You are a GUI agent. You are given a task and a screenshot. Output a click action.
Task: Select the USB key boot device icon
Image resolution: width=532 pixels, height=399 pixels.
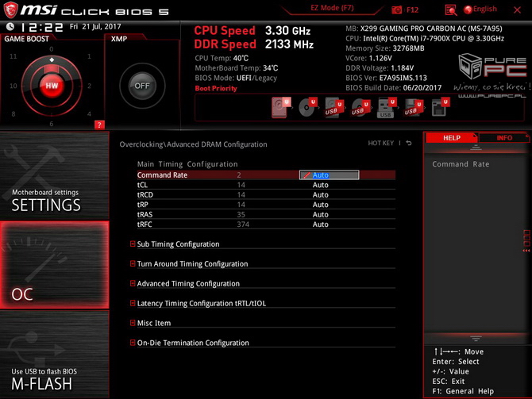click(387, 108)
